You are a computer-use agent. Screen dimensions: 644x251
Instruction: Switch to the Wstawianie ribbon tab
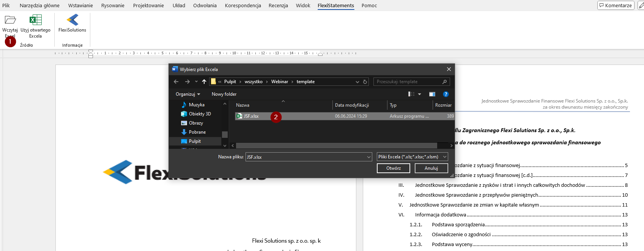click(x=80, y=5)
